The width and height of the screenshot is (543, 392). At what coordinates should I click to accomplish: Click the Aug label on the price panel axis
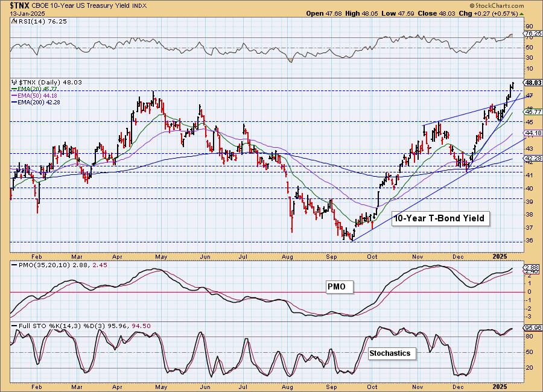(287, 256)
